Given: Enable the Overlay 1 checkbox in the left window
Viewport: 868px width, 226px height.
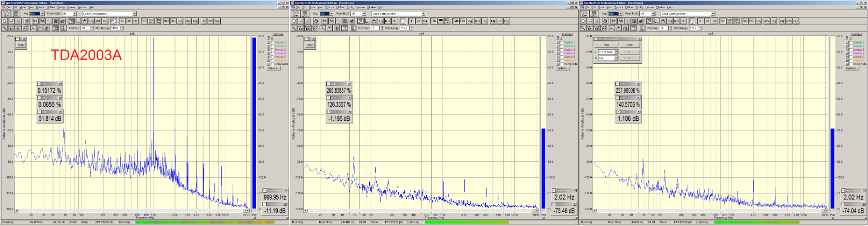Looking at the screenshot, I should pos(272,42).
